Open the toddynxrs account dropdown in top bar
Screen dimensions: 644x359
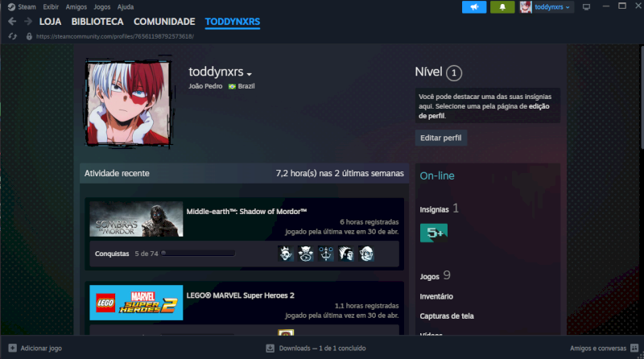pos(552,7)
